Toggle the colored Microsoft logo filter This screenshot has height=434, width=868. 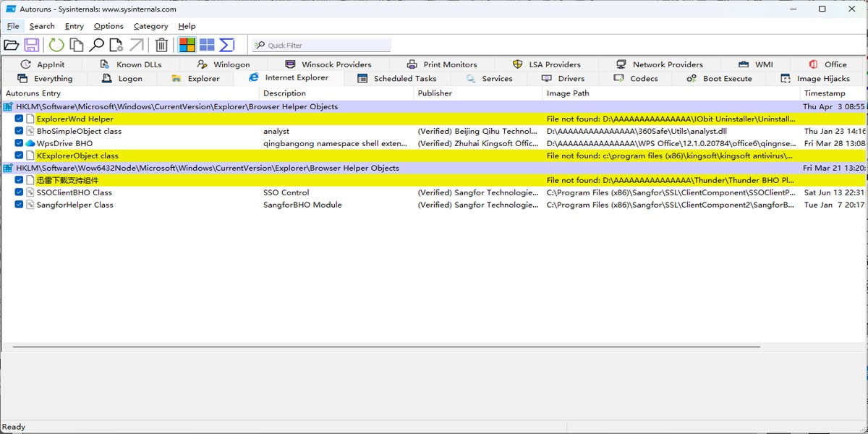[187, 45]
